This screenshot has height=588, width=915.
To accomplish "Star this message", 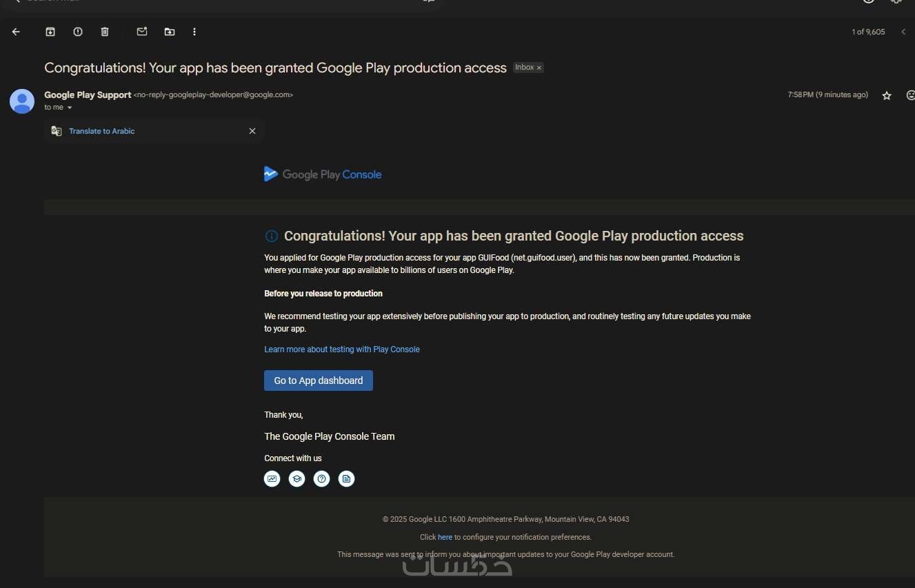I will pyautogui.click(x=887, y=96).
